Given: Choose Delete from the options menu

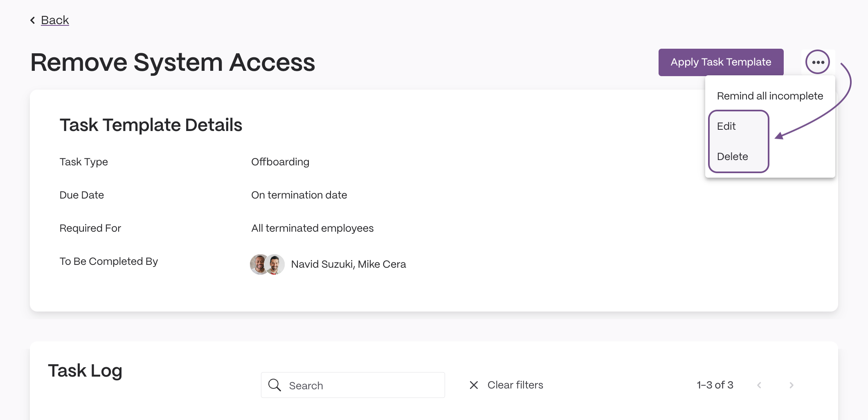Looking at the screenshot, I should pos(732,156).
